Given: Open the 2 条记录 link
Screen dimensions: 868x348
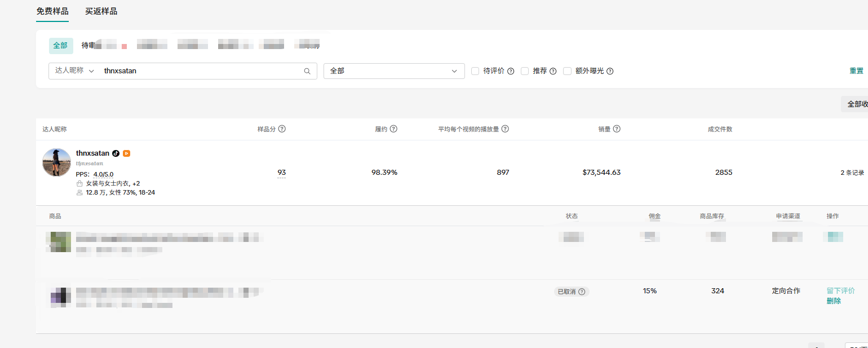Looking at the screenshot, I should pyautogui.click(x=852, y=173).
